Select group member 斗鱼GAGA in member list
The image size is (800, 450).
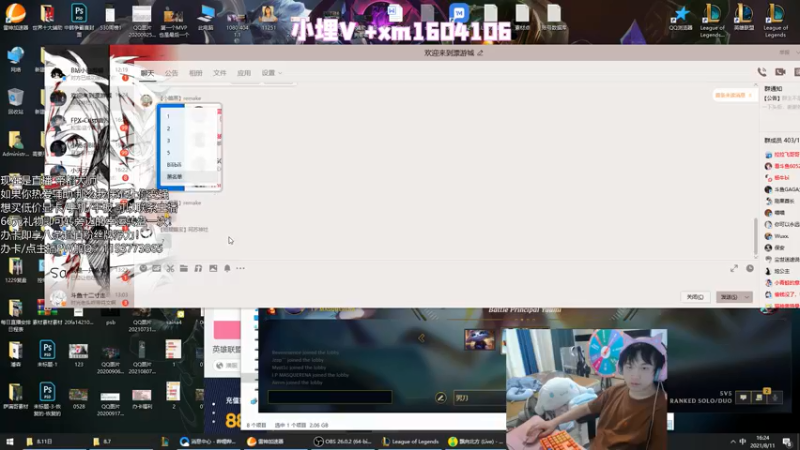(781, 189)
